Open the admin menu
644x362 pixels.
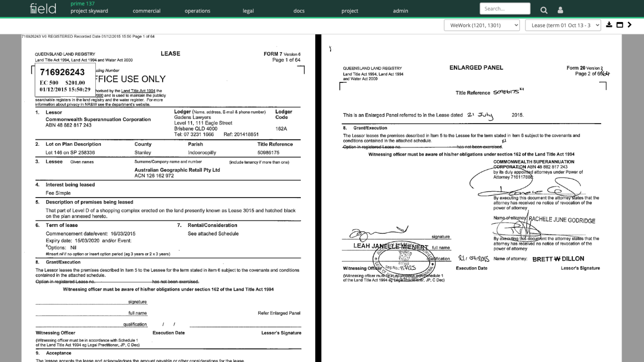coord(400,11)
